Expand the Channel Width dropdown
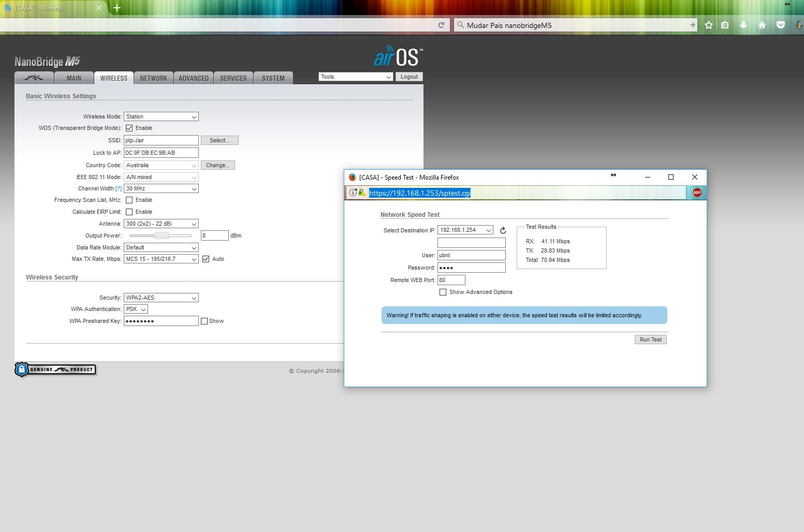This screenshot has height=532, width=804. tap(161, 188)
